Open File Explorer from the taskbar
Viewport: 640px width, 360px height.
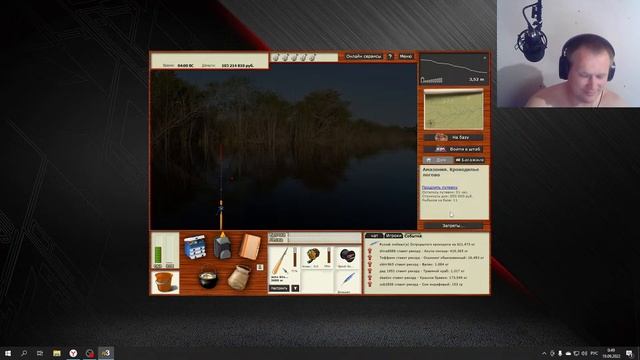(57, 353)
